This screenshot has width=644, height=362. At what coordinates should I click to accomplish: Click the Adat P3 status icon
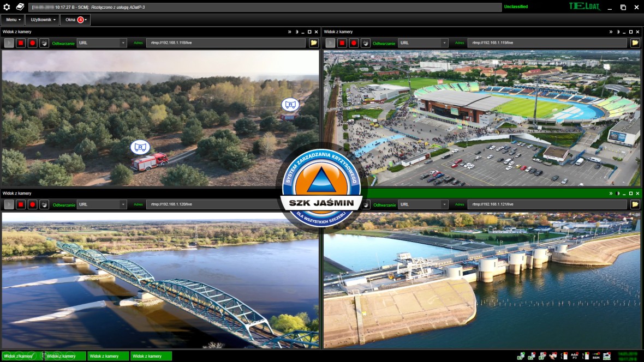click(x=575, y=356)
